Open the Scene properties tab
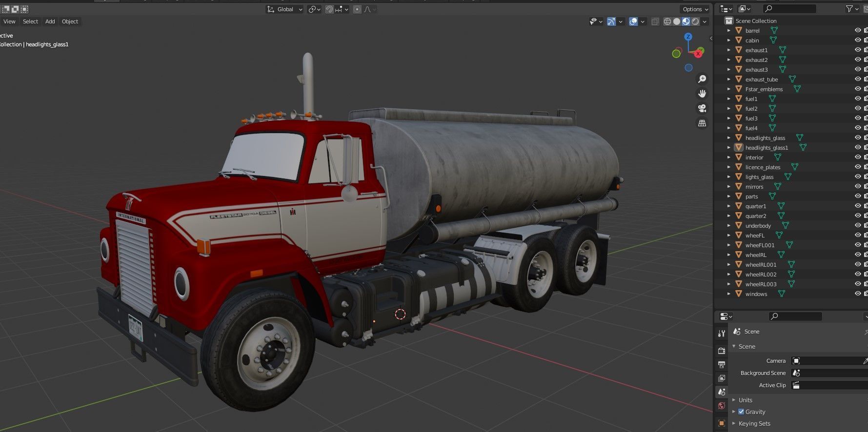Viewport: 868px width, 432px height. 722,392
